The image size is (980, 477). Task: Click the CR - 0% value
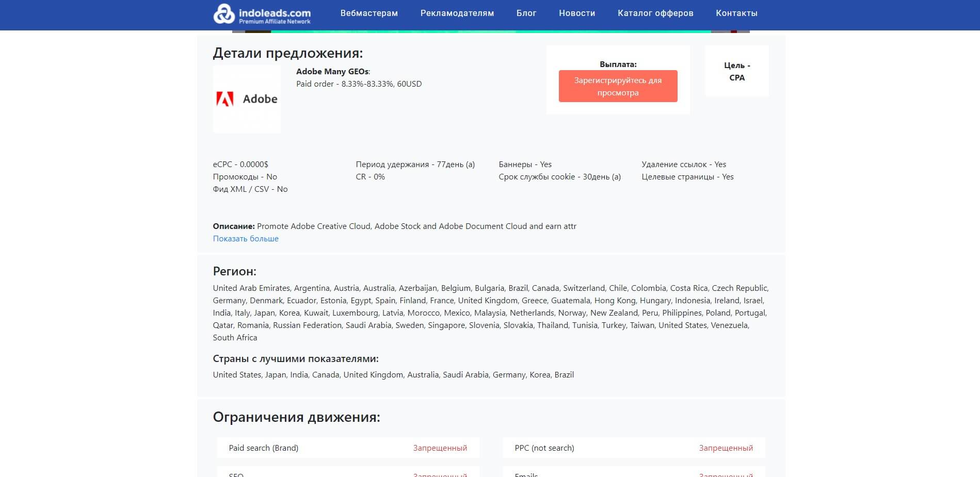click(x=371, y=177)
